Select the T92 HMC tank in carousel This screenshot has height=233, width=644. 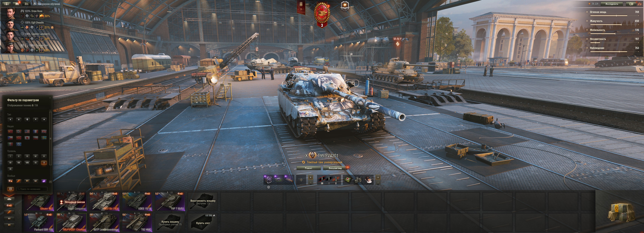137,222
